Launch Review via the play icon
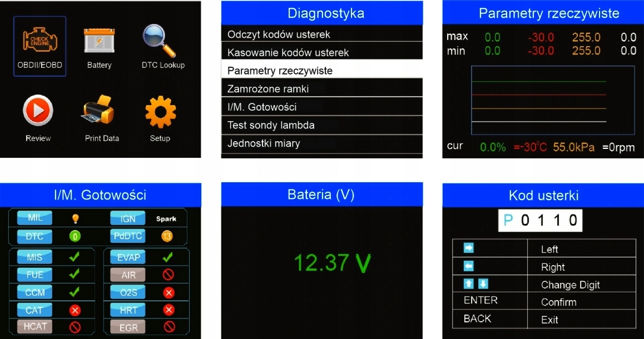Viewport: 644px width, 339px height. tap(38, 109)
